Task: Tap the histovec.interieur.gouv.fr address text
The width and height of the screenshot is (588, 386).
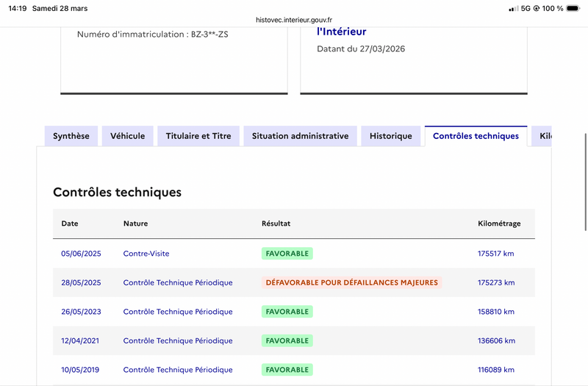Action: (294, 22)
